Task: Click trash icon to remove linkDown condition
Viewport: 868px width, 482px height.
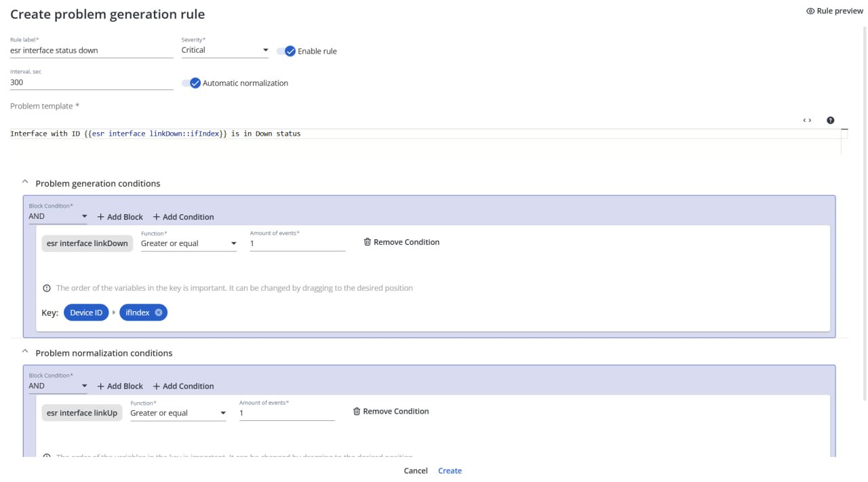Action: coord(368,242)
